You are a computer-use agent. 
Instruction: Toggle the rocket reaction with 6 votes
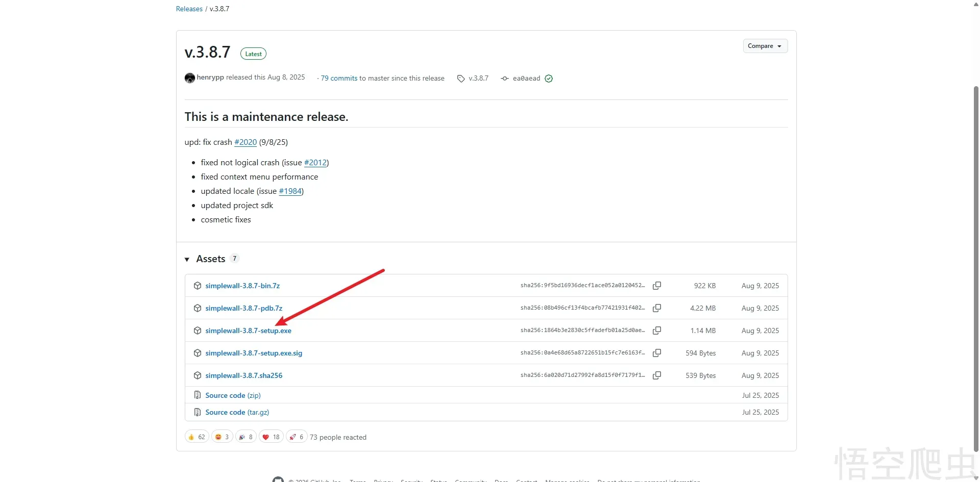[297, 437]
